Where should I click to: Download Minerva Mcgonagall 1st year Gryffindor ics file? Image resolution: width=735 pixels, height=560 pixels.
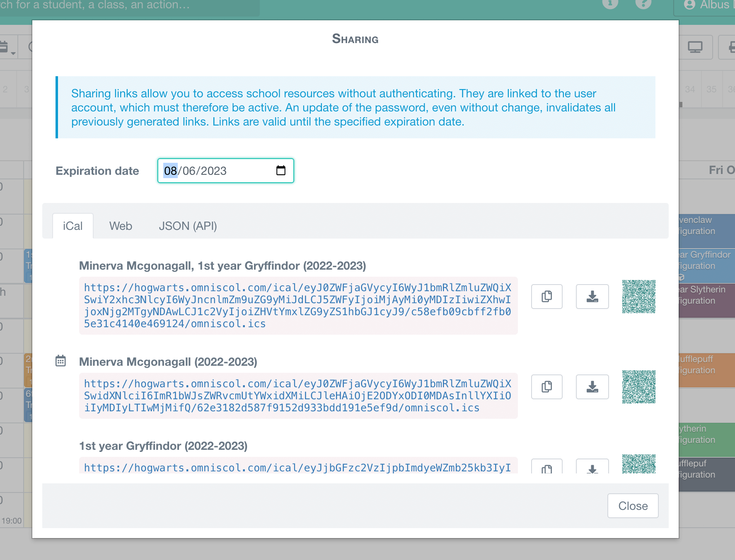click(592, 297)
